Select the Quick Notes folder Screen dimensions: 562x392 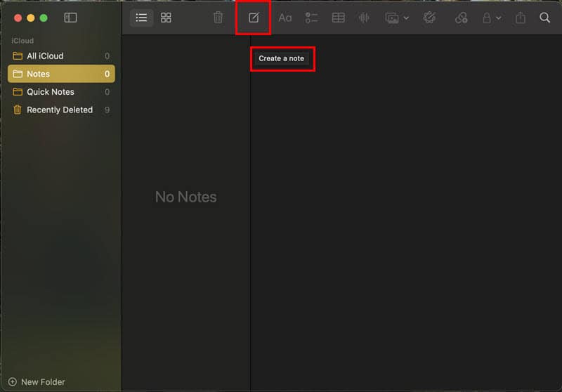tap(50, 92)
